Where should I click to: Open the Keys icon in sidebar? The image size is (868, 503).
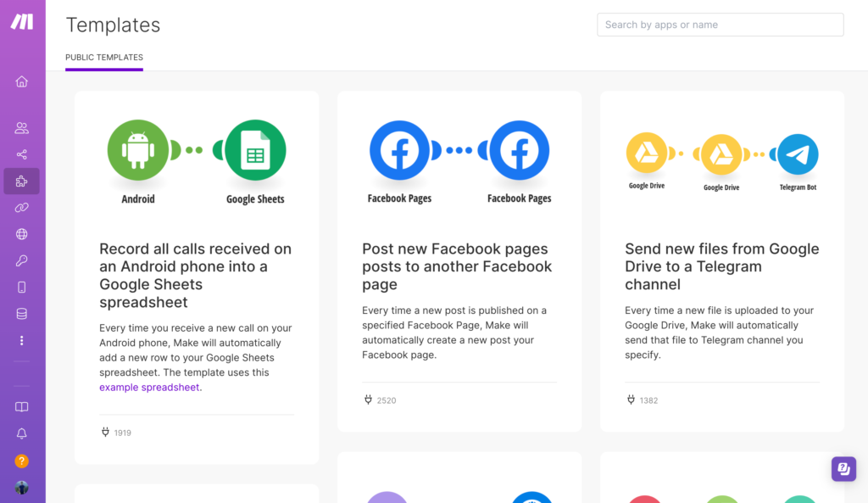[x=21, y=261]
